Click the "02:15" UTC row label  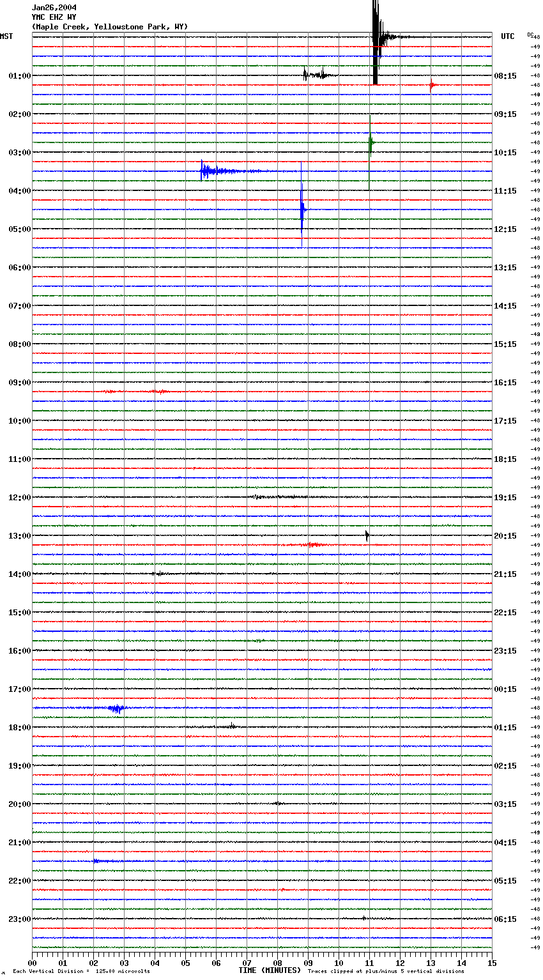click(505, 766)
